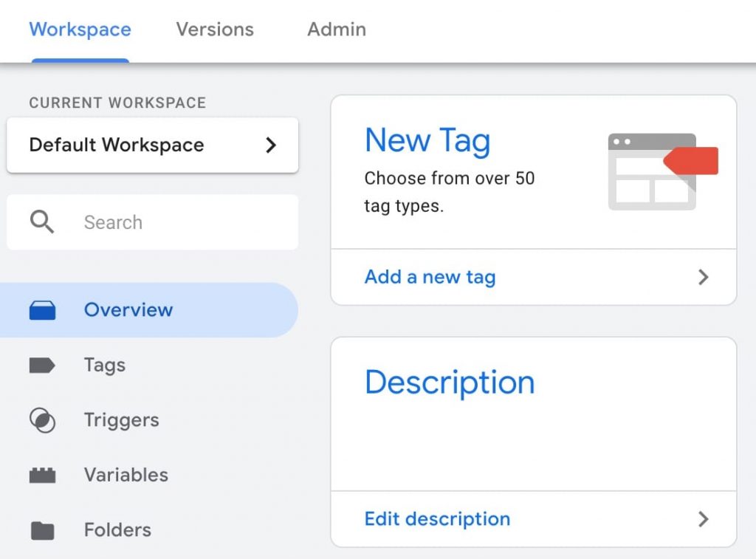This screenshot has height=559, width=756.
Task: Click the Variables brick icon
Action: 43,475
